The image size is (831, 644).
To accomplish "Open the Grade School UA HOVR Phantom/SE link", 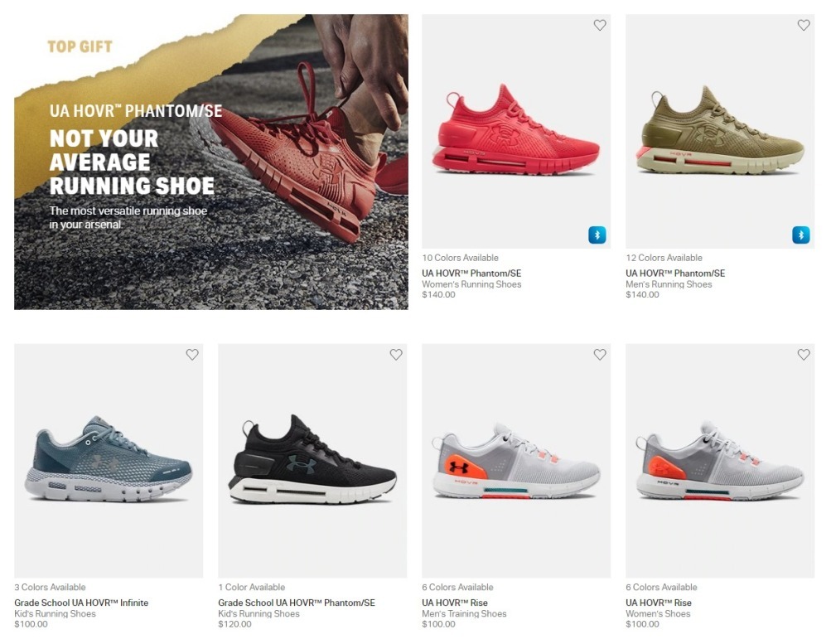I will pyautogui.click(x=297, y=603).
